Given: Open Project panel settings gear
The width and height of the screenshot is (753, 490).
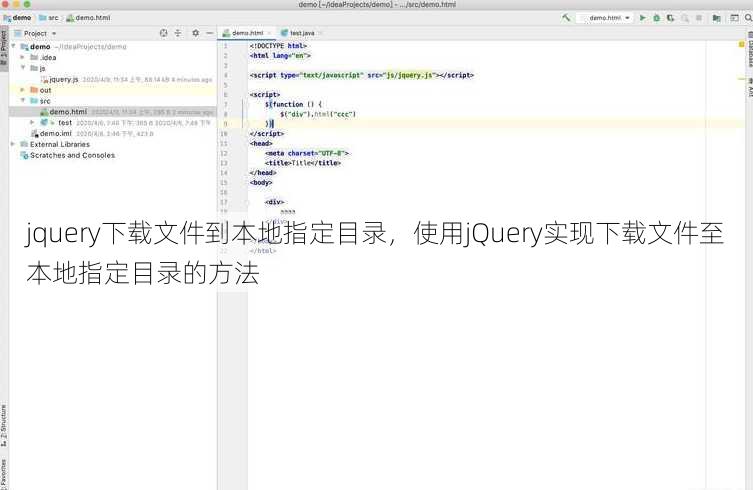Looking at the screenshot, I should click(195, 33).
